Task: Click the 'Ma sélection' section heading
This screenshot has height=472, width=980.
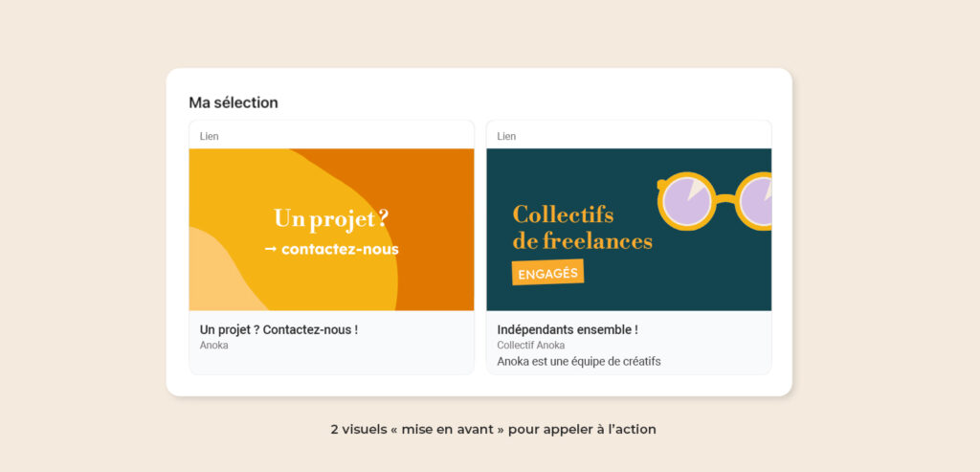Action: [234, 102]
